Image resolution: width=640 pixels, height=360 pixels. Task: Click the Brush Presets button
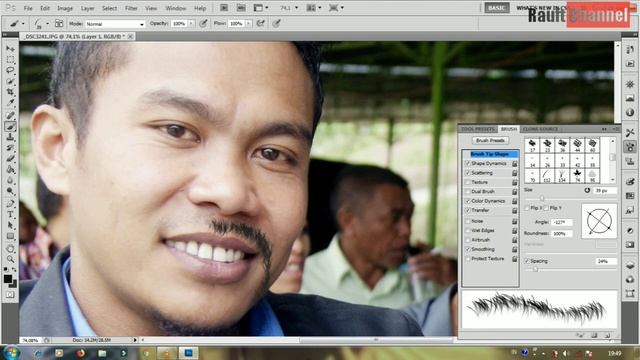(x=490, y=140)
